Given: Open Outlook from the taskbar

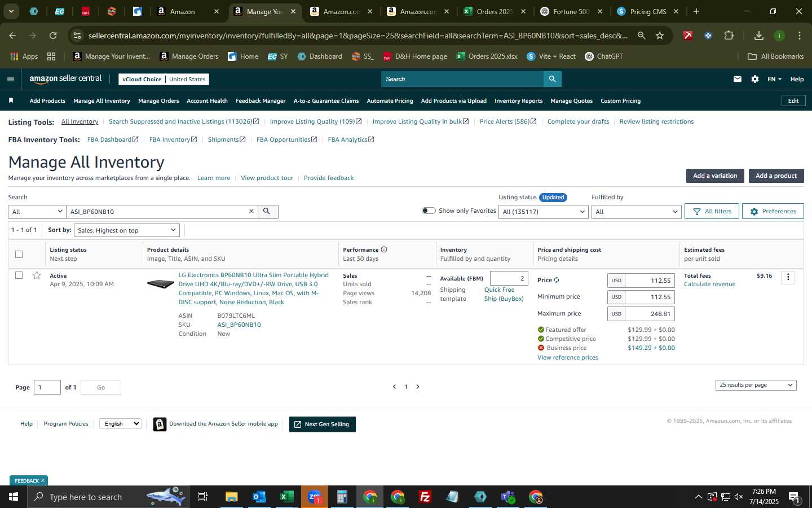Looking at the screenshot, I should (x=259, y=497).
